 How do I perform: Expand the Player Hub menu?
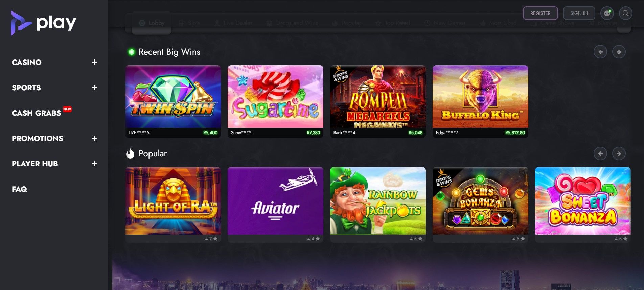[x=95, y=164]
